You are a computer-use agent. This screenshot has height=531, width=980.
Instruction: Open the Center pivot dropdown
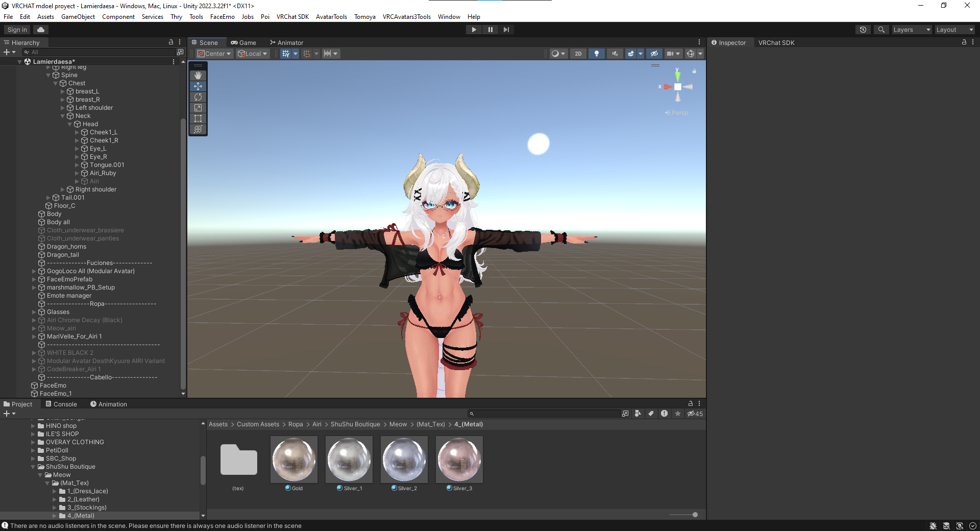[x=215, y=54]
